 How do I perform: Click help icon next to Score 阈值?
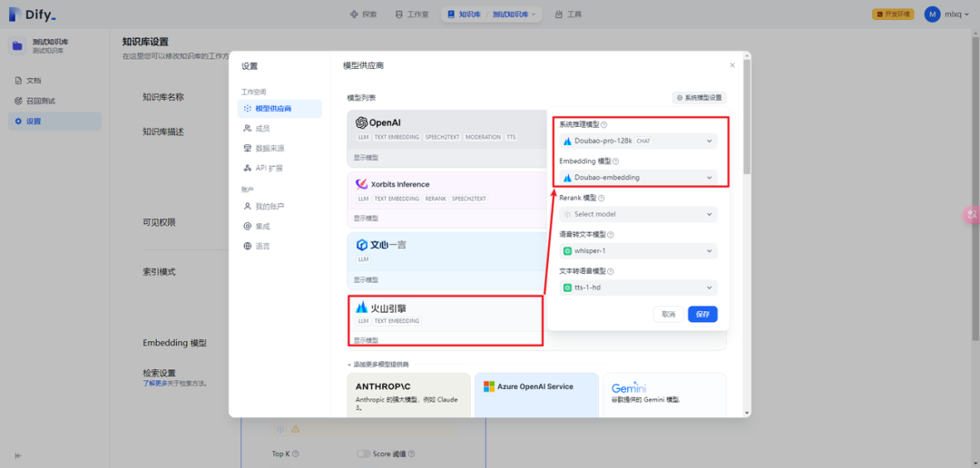pos(411,454)
